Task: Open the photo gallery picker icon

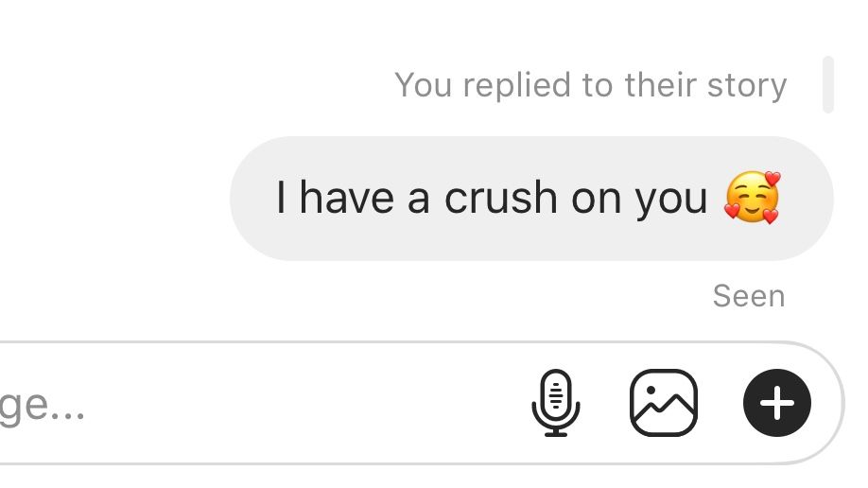Action: [664, 403]
